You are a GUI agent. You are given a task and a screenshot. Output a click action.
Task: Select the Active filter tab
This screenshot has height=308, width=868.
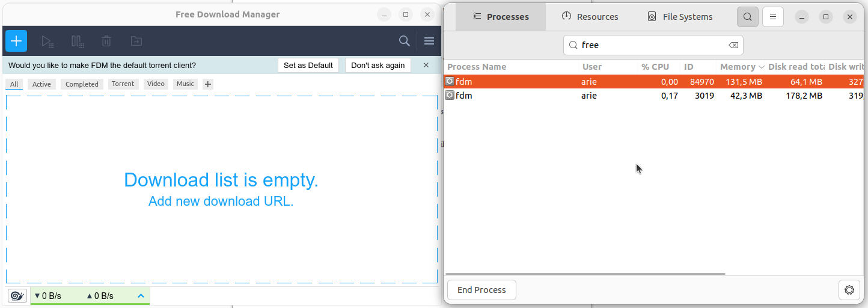pyautogui.click(x=41, y=84)
